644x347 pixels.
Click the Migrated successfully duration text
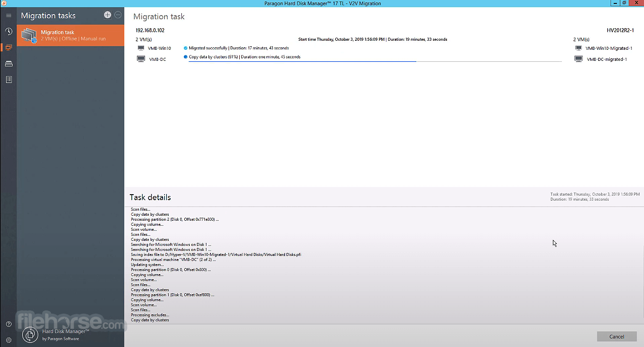239,48
